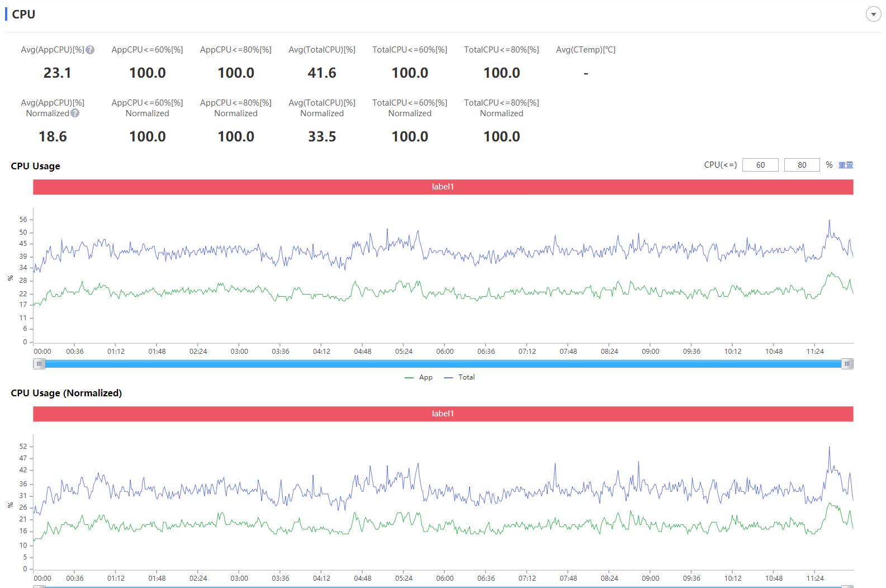Edit the CPU threshold field showing 80
Viewport: 886px width, 588px height.
point(802,165)
